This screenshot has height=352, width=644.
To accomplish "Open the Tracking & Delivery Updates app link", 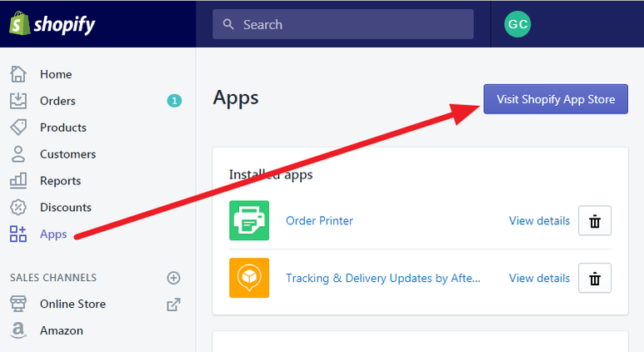I will 382,279.
